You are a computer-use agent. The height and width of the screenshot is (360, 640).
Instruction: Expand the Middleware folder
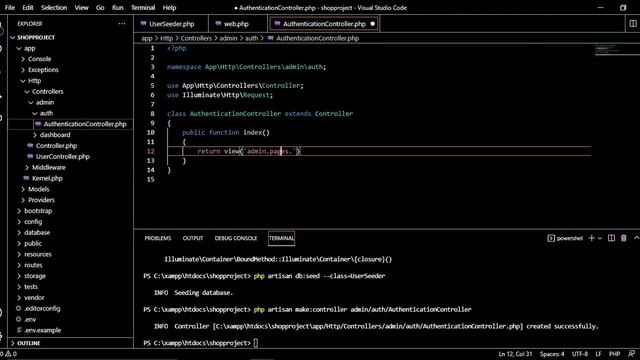coord(27,167)
